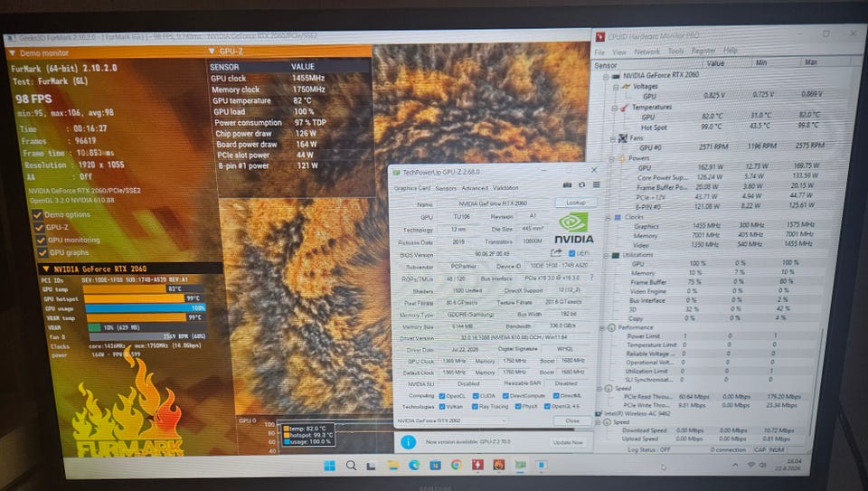
Task: Collapse the Demo monitor panel triangle
Action: coord(12,53)
